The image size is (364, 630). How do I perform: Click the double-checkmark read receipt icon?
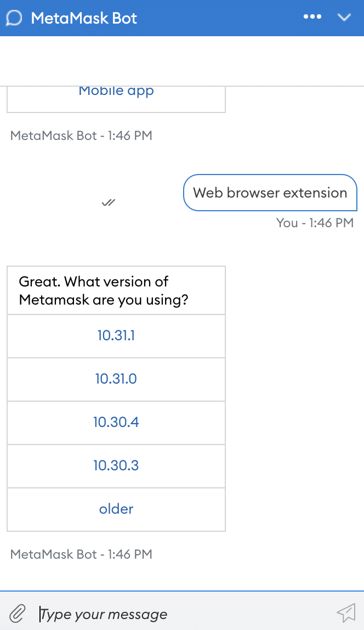click(109, 202)
